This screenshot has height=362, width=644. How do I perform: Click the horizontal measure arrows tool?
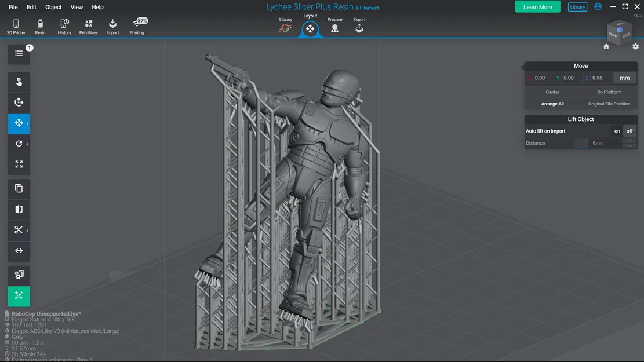[19, 251]
